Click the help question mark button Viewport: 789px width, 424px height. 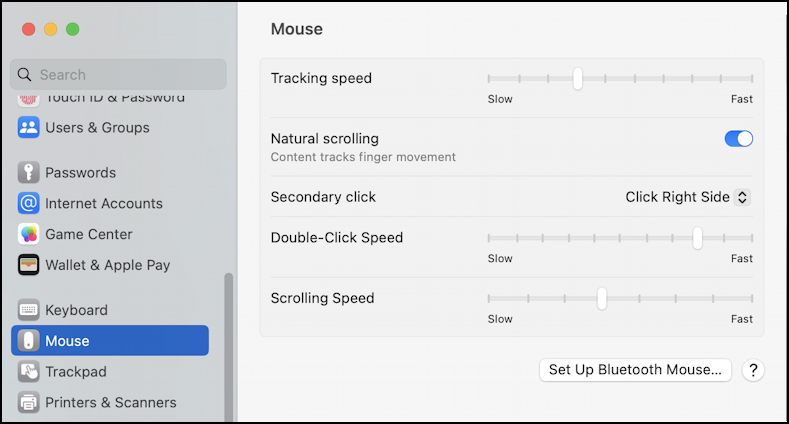pyautogui.click(x=753, y=370)
